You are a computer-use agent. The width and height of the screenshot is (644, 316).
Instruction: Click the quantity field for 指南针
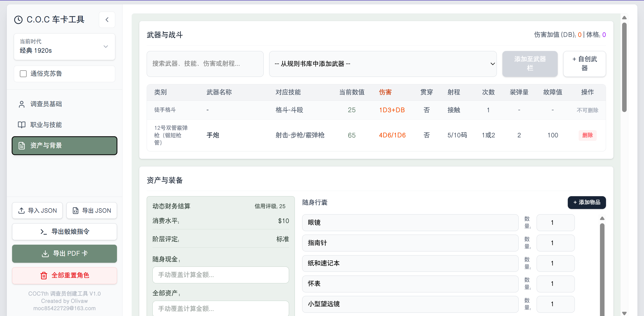(555, 243)
